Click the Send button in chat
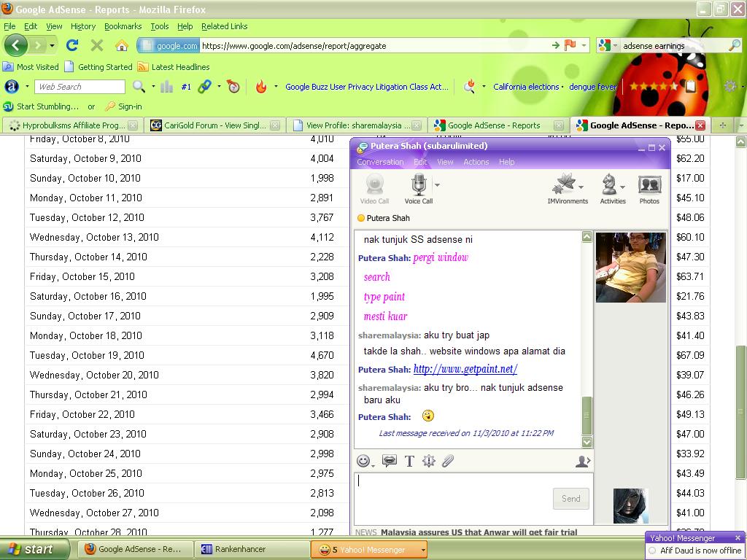Viewport: 747px width, 560px height. [570, 499]
